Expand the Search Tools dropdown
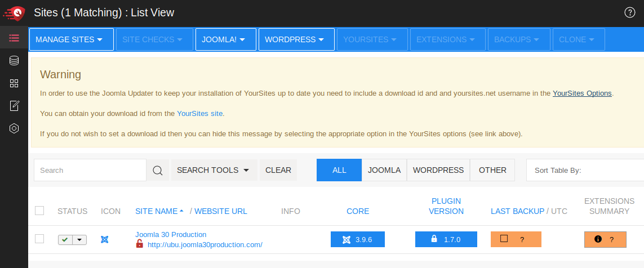This screenshot has width=644, height=268. 214,170
